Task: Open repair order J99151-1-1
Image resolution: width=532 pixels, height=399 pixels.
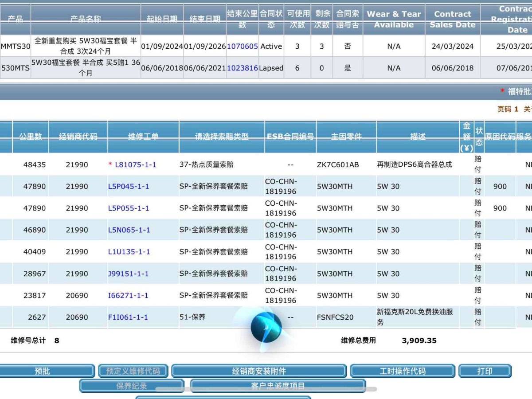Action: (129, 274)
